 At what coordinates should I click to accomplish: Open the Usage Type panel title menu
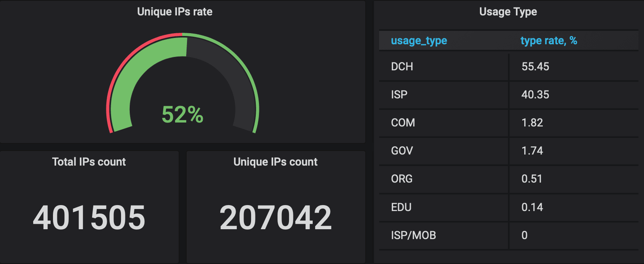[x=508, y=12]
